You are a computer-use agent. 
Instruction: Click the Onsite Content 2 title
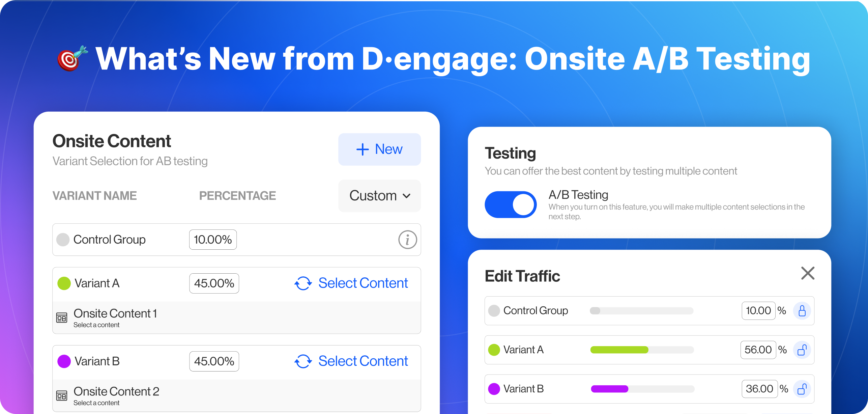(116, 391)
